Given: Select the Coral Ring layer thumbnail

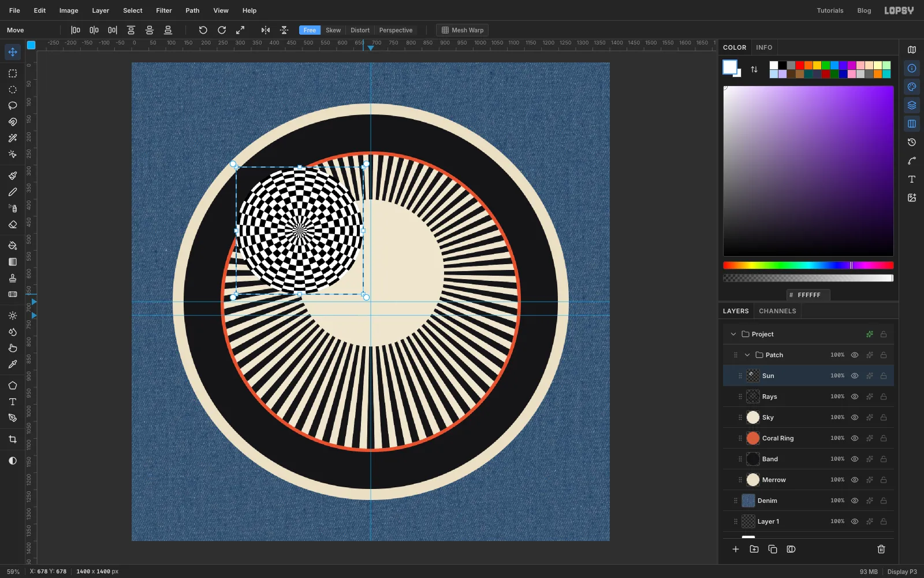Looking at the screenshot, I should pyautogui.click(x=753, y=438).
